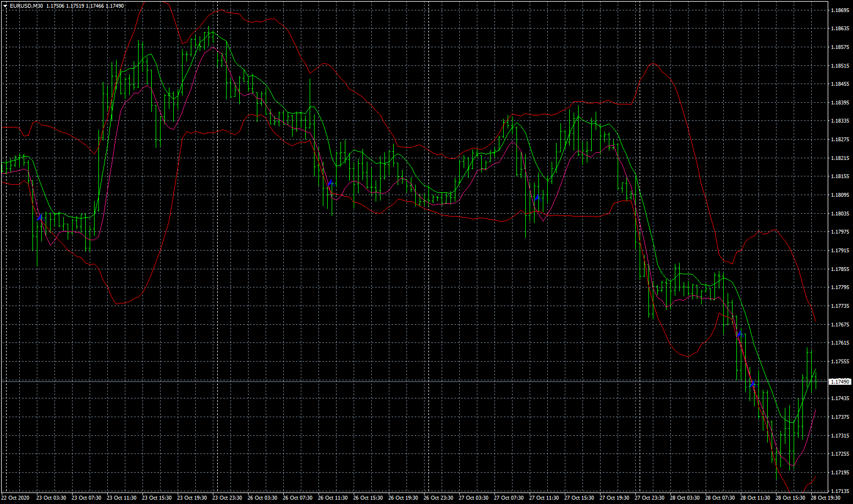This screenshot has height=504, width=853.
Task: Click the 1.17315 price axis label
Action: [x=840, y=436]
